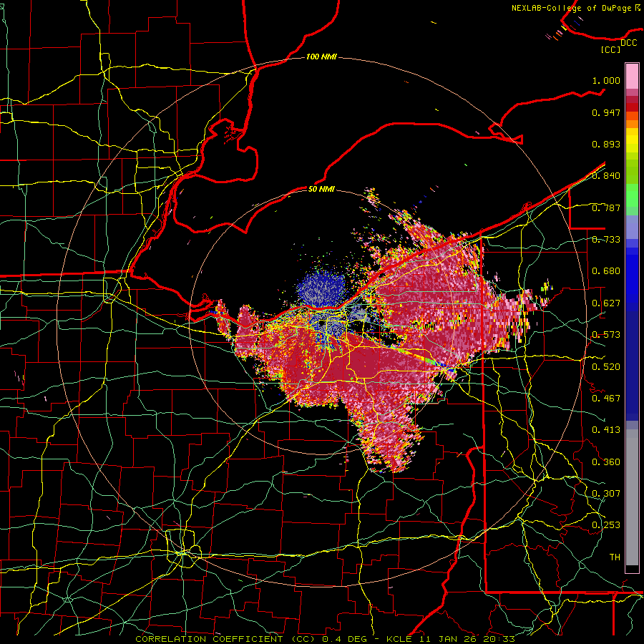Click the 0.840 scale value
The image size is (644, 644).
point(606,176)
